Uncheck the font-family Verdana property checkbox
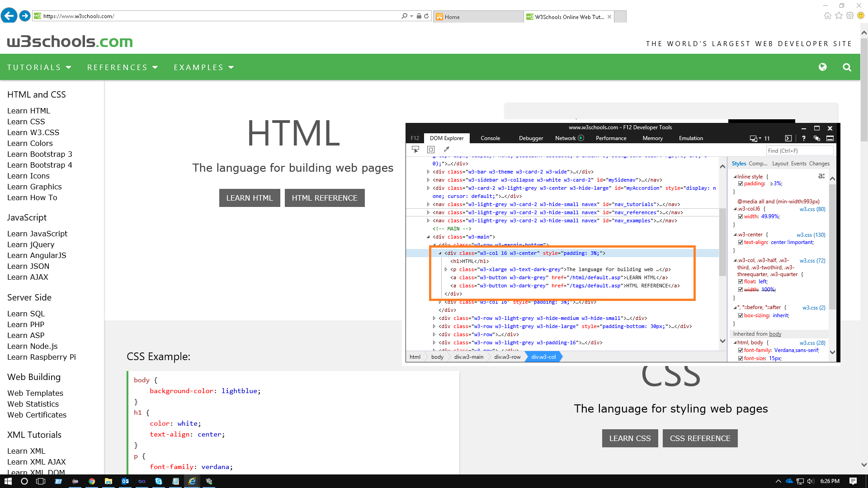 click(741, 350)
